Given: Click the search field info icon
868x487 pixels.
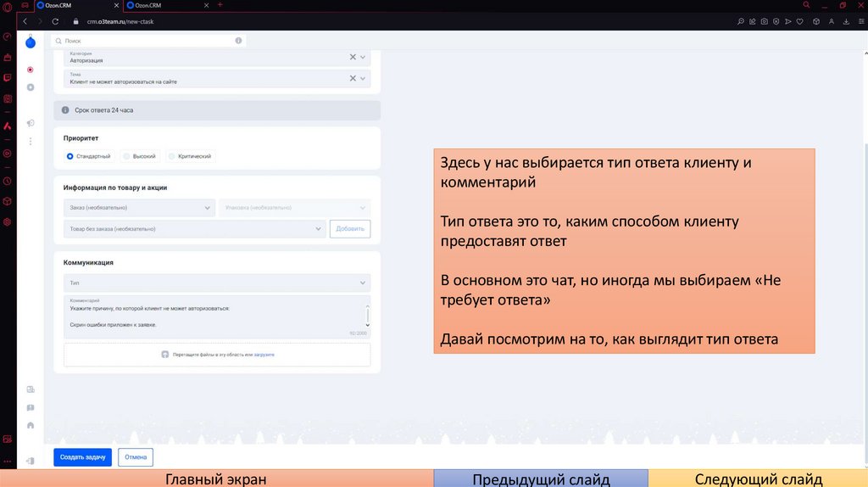Looking at the screenshot, I should (x=238, y=41).
